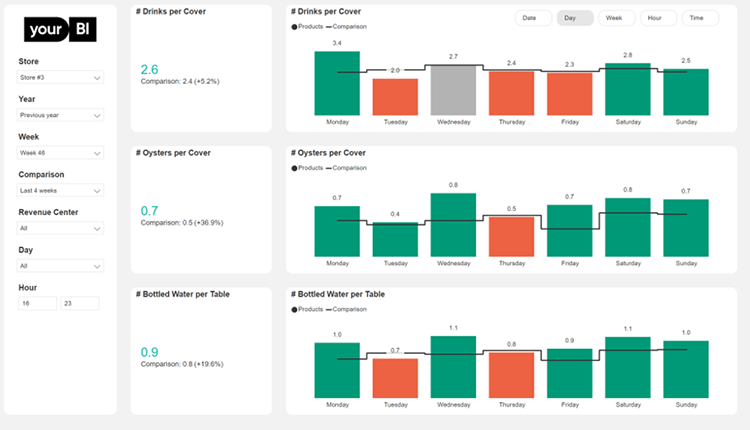Screen dimensions: 750x430
Task: Switch chart granularity to Week
Action: 614,18
